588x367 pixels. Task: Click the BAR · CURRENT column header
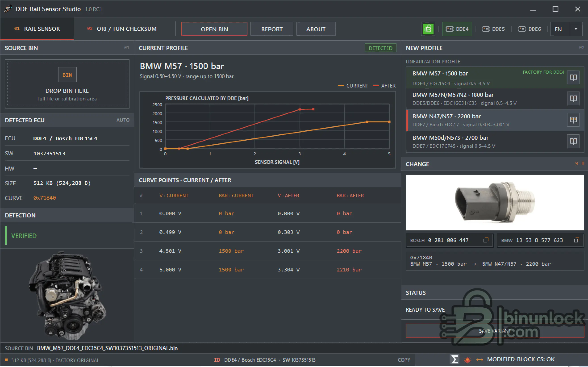click(x=236, y=196)
